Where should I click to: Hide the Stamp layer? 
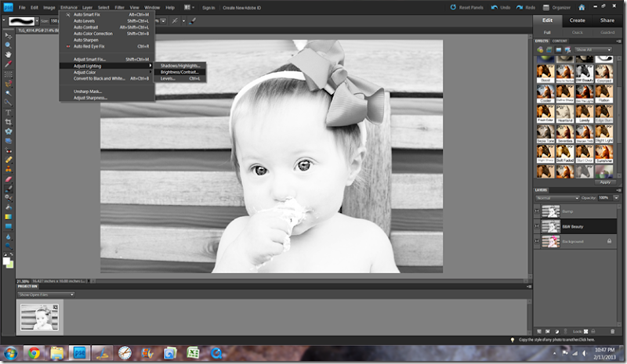[537, 211]
